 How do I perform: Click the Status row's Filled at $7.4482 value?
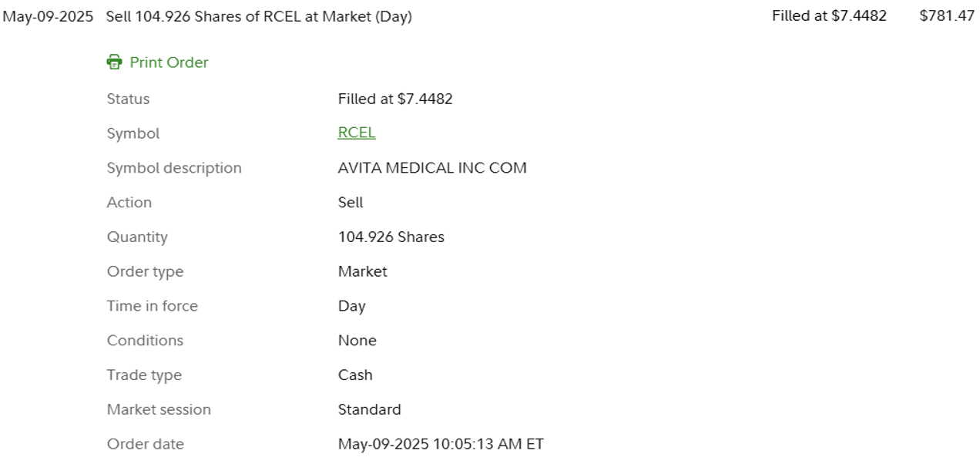point(394,99)
